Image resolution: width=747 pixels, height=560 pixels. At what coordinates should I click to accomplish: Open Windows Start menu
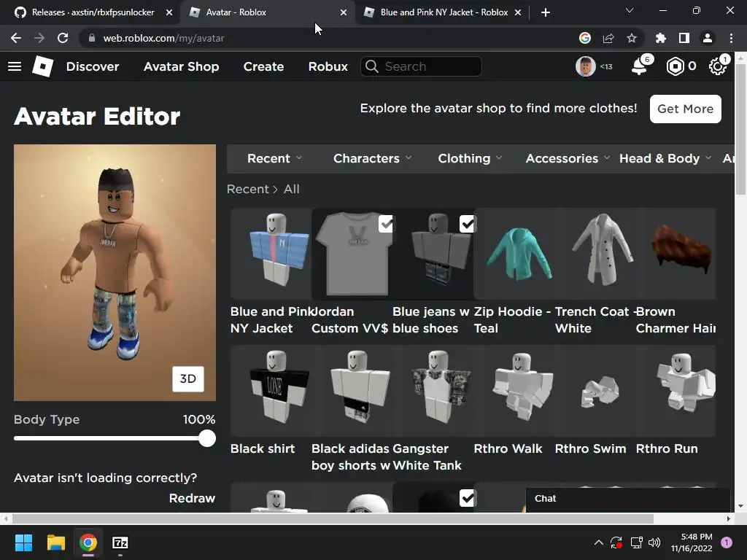23,542
